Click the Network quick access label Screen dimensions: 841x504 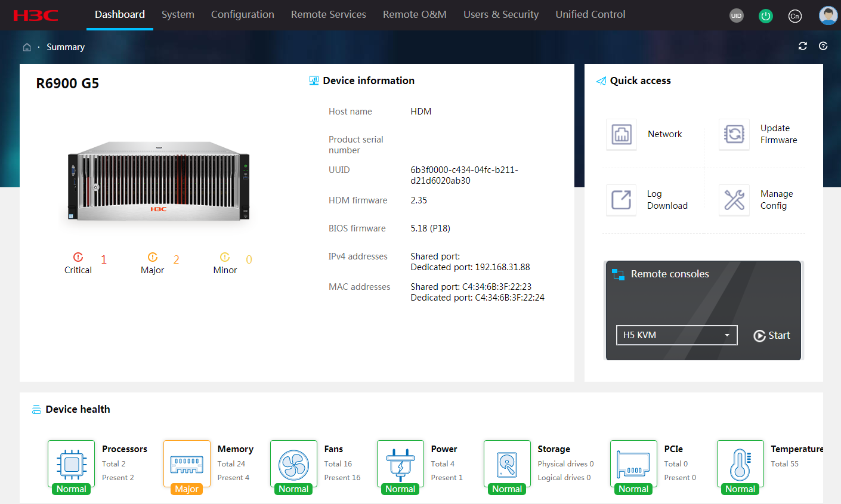(x=665, y=134)
